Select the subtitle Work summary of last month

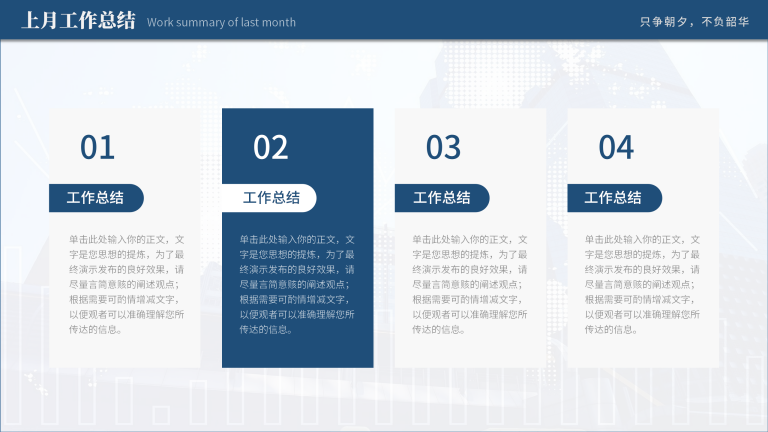221,22
